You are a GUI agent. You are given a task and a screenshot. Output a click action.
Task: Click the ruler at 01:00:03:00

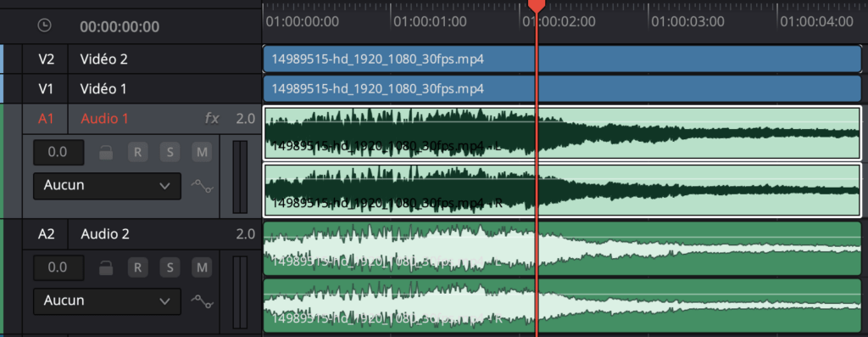(687, 22)
